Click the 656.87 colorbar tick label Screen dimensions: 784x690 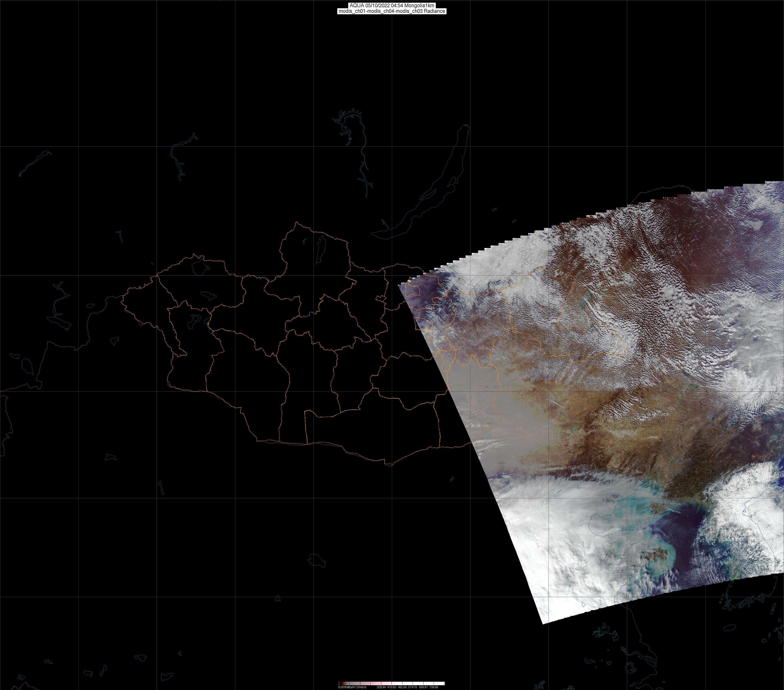[x=423, y=687]
